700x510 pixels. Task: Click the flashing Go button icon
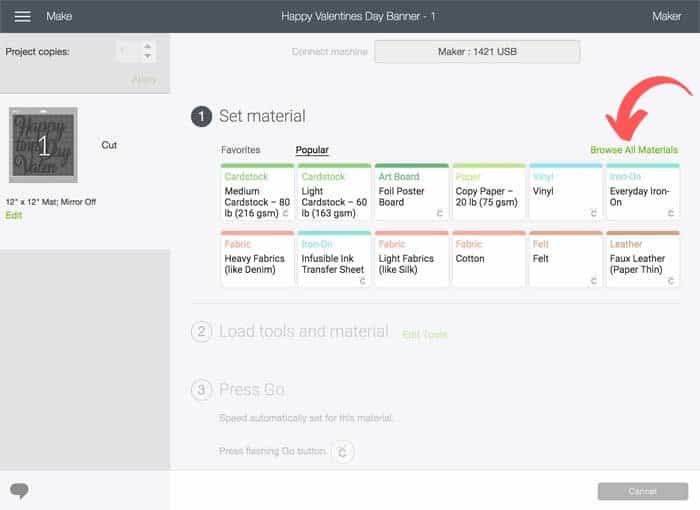click(343, 451)
